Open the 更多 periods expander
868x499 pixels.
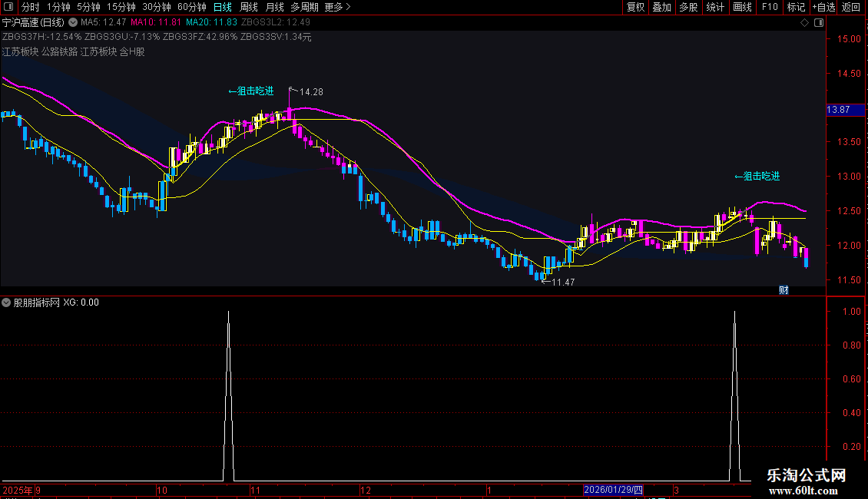pyautogui.click(x=337, y=7)
